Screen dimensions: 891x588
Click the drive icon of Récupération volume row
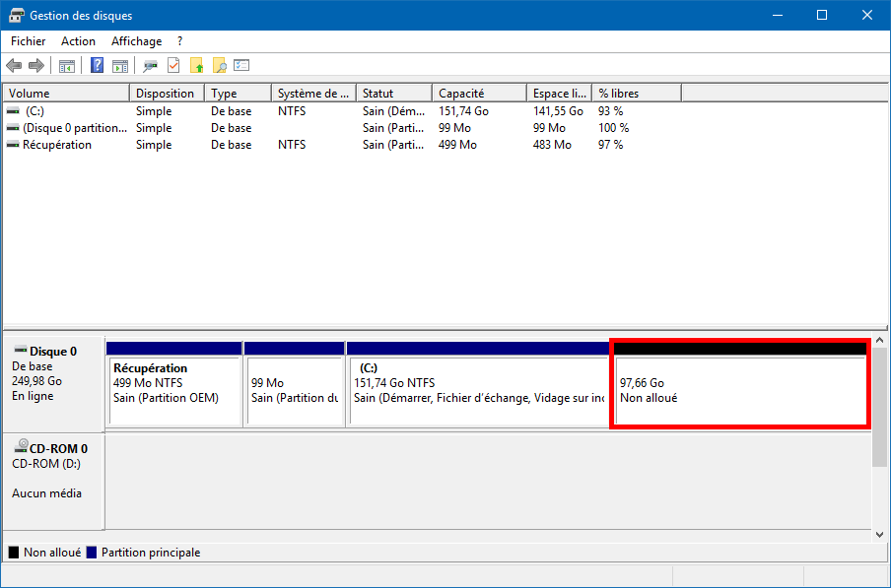tap(13, 145)
